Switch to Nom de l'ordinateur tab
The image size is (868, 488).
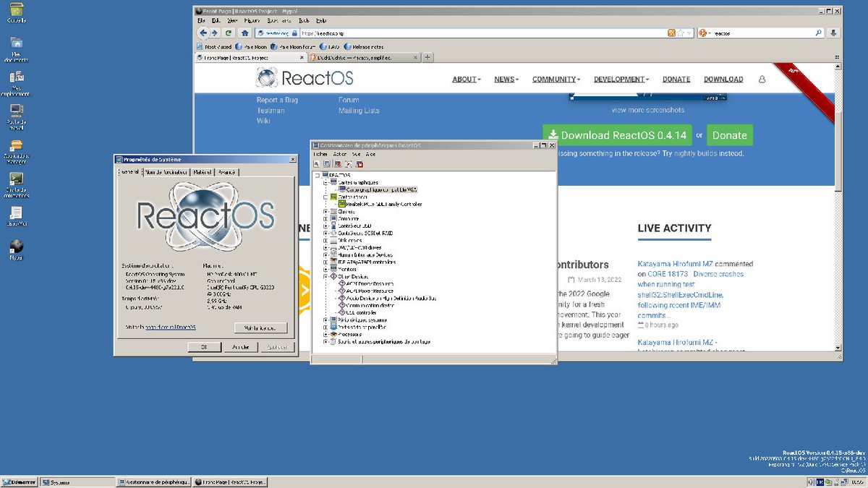pos(166,172)
